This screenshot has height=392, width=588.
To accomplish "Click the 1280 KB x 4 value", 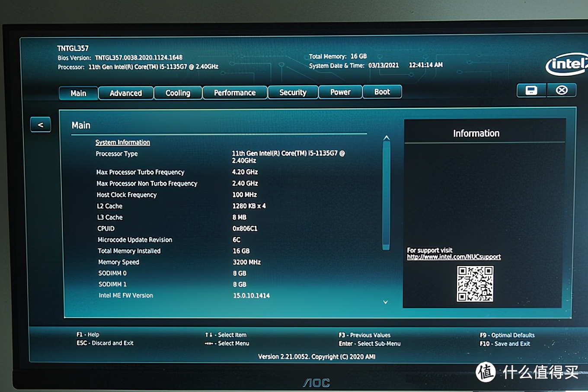I will point(249,206).
